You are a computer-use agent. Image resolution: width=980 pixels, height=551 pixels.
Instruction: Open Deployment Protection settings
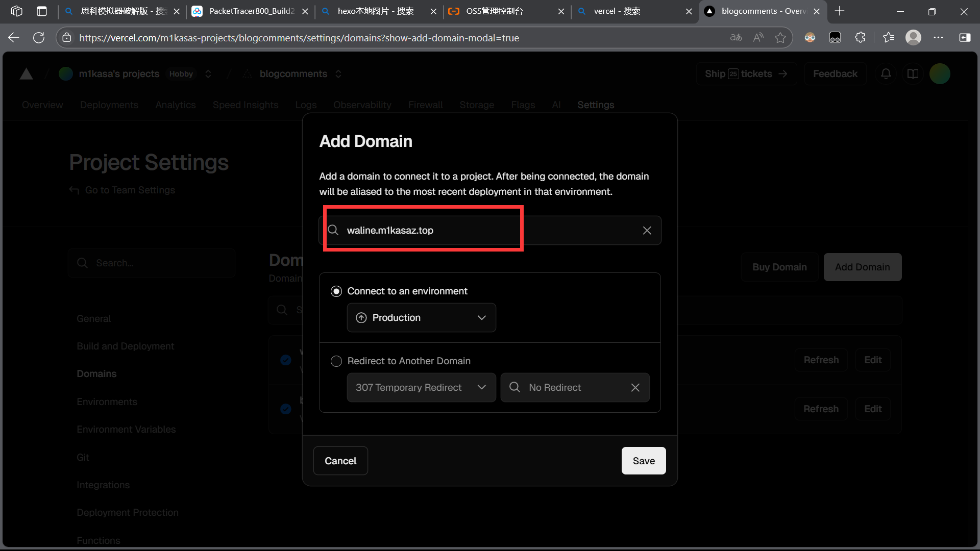pyautogui.click(x=128, y=513)
